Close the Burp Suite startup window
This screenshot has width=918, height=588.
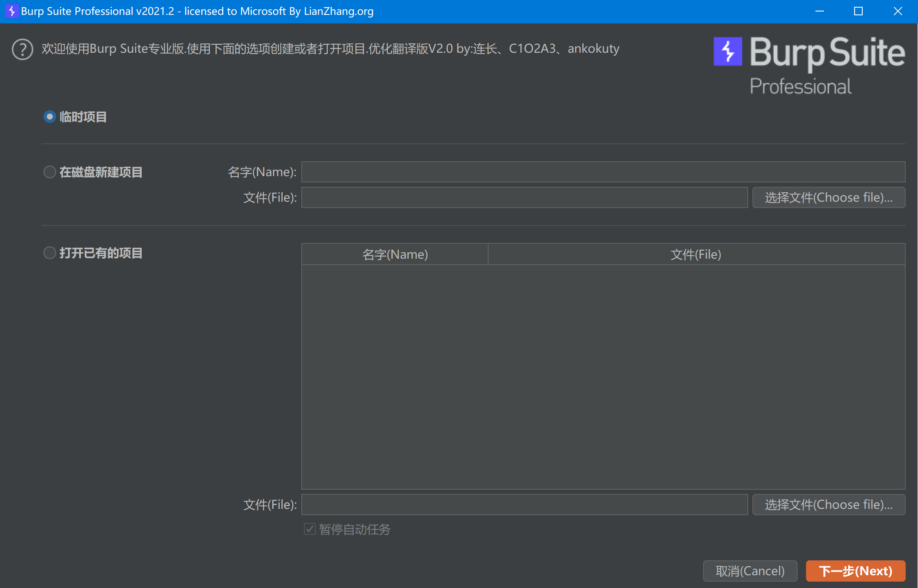click(898, 11)
